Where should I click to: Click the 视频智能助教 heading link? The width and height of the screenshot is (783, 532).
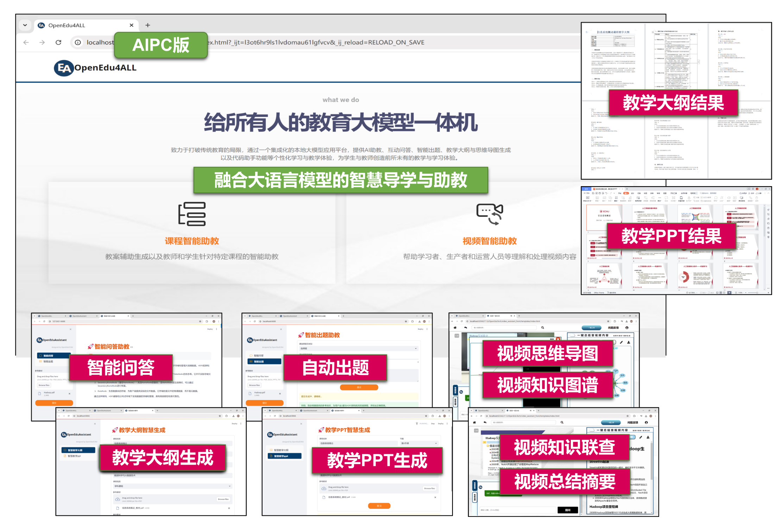click(490, 241)
